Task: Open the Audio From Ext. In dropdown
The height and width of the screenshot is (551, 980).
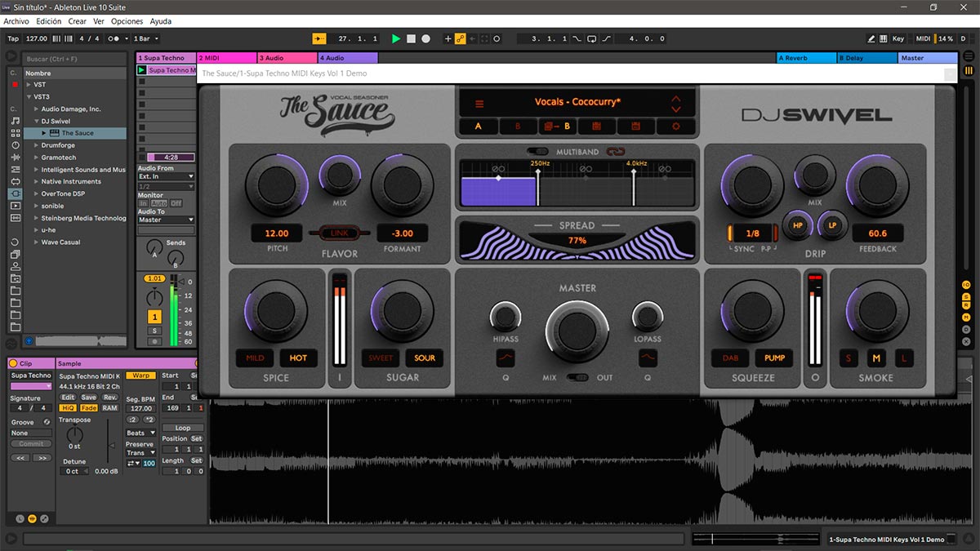Action: pyautogui.click(x=167, y=176)
